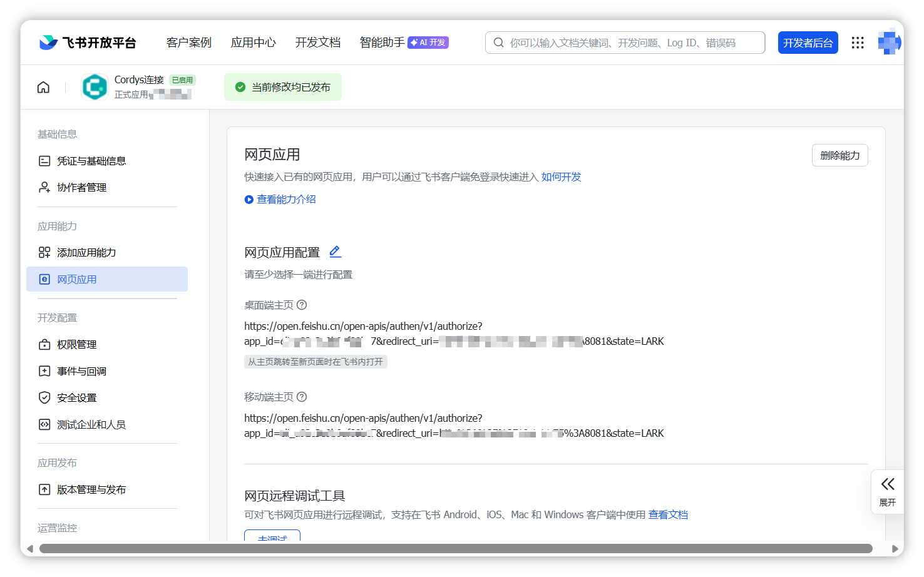Click the 版本管理与发布 sidebar icon

pos(44,489)
